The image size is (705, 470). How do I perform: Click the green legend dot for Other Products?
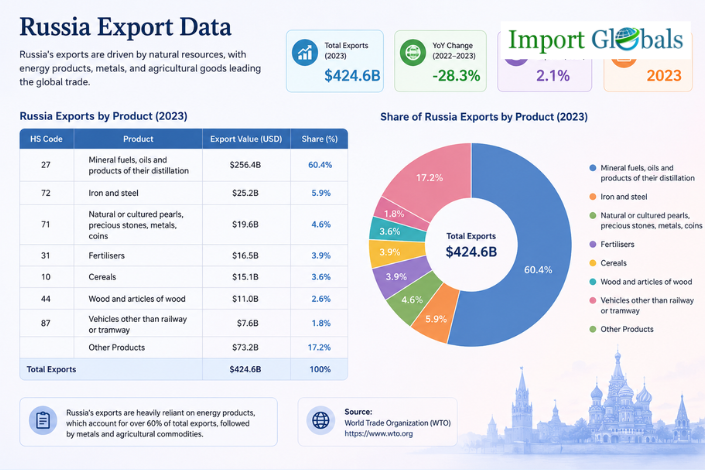593,329
